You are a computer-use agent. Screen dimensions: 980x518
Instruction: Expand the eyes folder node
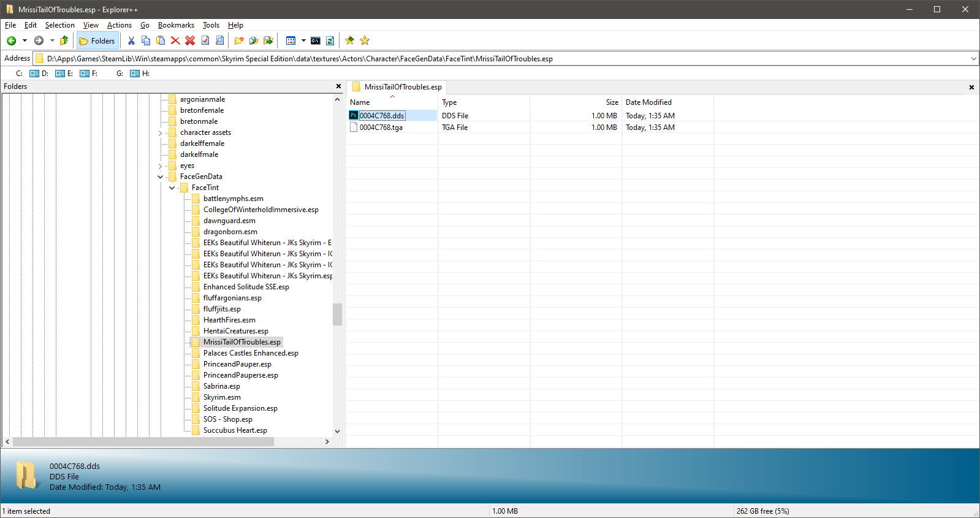(161, 166)
